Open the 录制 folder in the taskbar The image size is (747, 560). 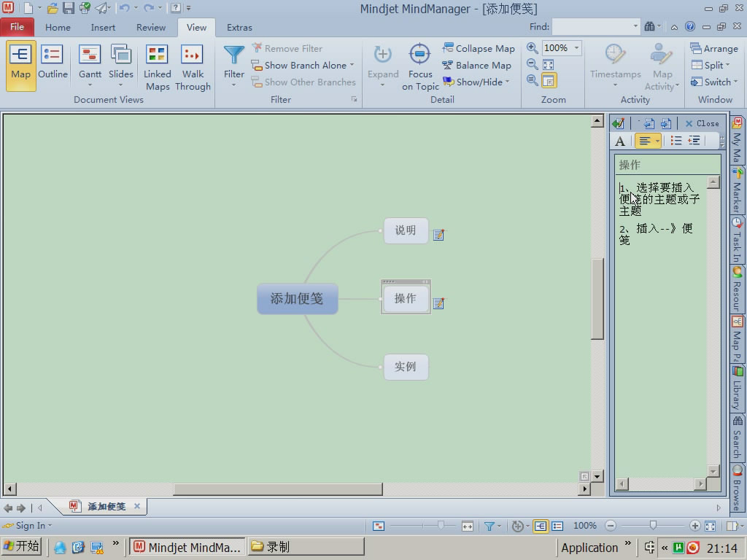coord(306,547)
